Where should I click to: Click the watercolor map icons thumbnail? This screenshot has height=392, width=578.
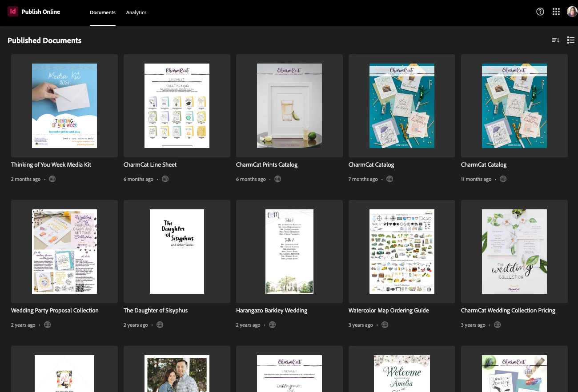[402, 252]
